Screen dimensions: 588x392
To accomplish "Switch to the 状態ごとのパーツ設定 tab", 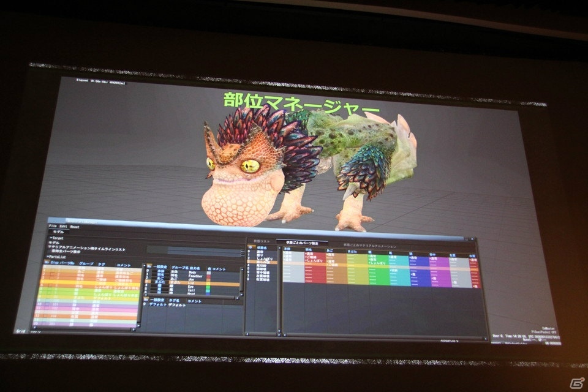I will tap(302, 243).
